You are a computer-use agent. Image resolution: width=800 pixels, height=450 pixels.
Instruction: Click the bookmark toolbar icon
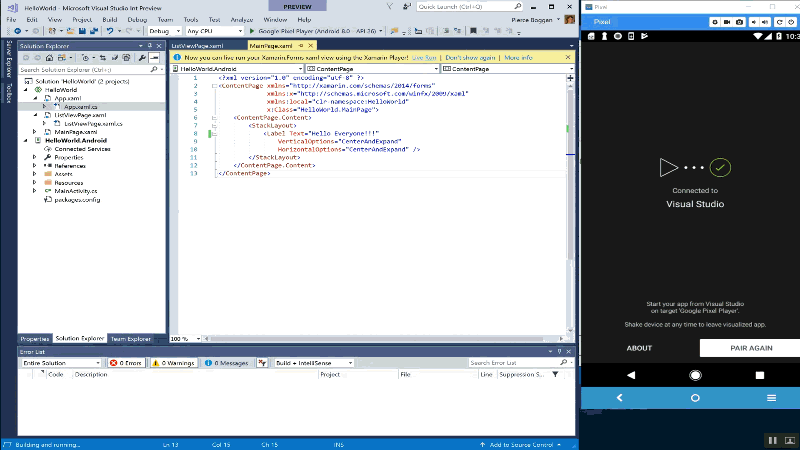coord(473,31)
